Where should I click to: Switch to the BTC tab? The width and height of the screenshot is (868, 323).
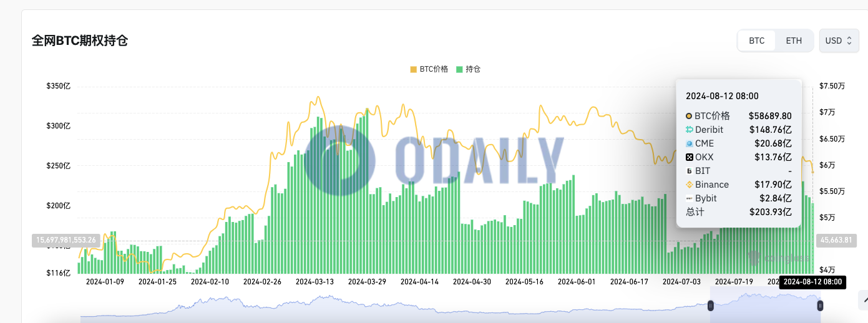click(x=757, y=41)
